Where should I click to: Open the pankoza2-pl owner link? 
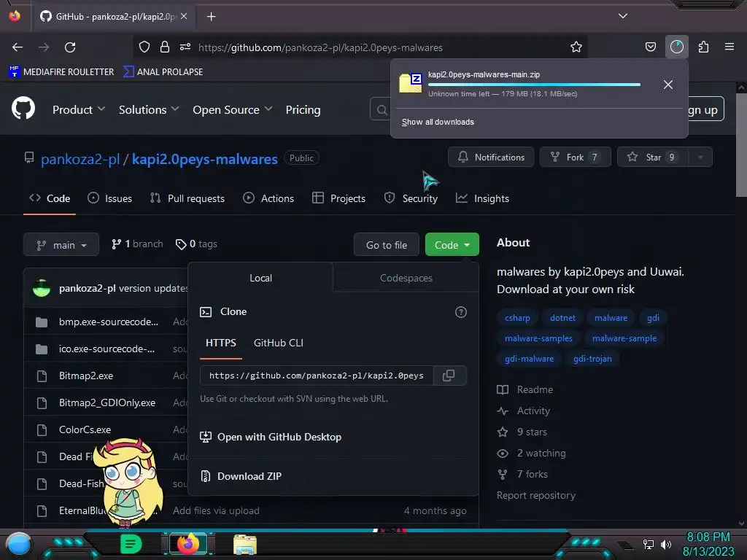tap(80, 159)
